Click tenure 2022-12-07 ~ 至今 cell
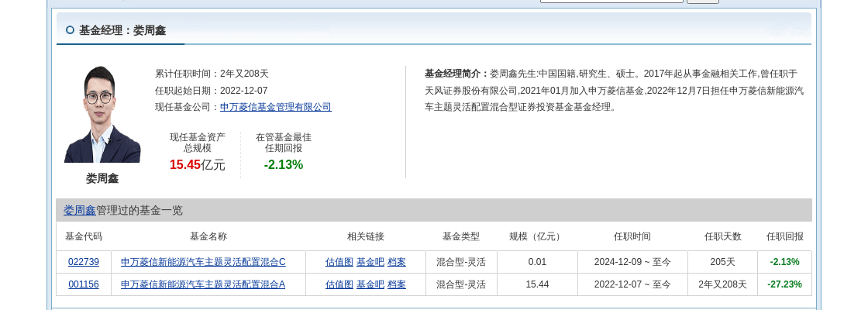Image resolution: width=868 pixels, height=310 pixels. 632,284
